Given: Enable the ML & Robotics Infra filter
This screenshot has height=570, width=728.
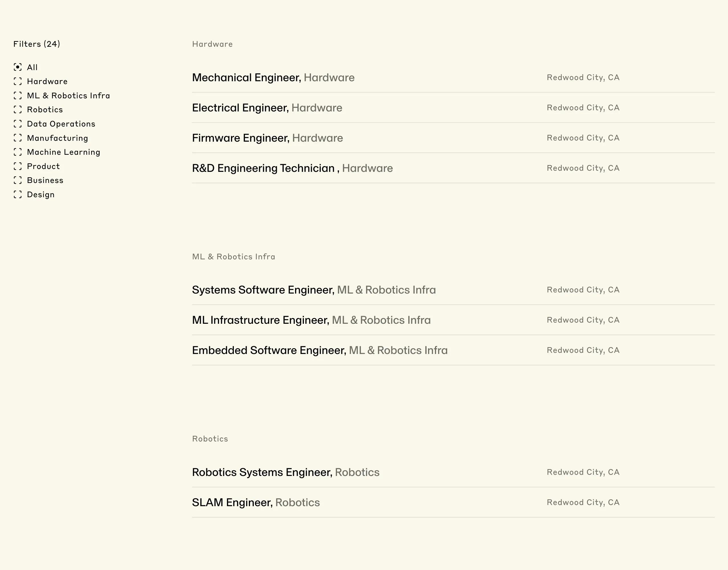Looking at the screenshot, I should pyautogui.click(x=18, y=95).
